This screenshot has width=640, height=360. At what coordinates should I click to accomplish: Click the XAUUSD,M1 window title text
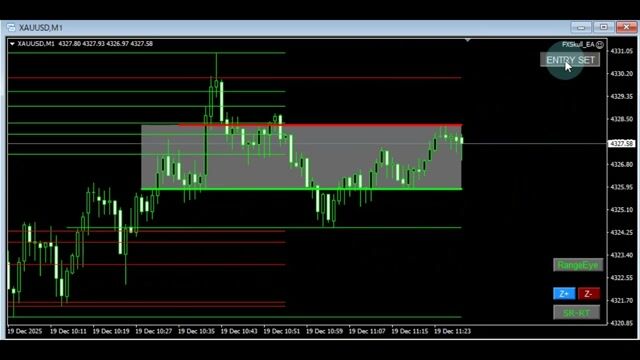(x=41, y=28)
